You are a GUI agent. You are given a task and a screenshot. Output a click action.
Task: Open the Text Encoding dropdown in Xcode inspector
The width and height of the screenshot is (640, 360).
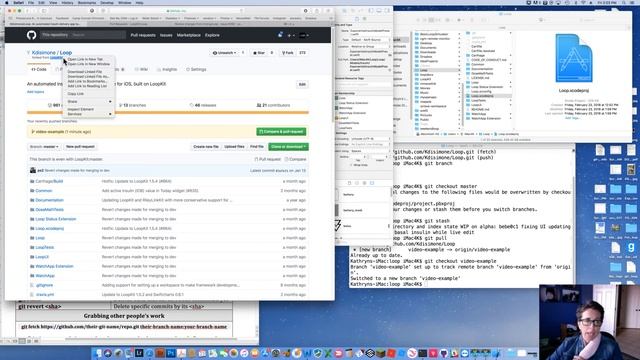[x=370, y=139]
